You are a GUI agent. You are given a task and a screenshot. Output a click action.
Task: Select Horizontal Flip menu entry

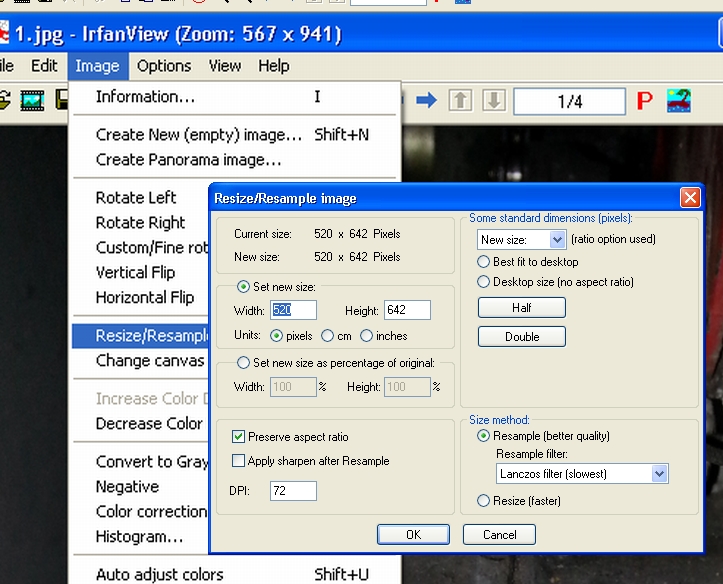tap(140, 297)
